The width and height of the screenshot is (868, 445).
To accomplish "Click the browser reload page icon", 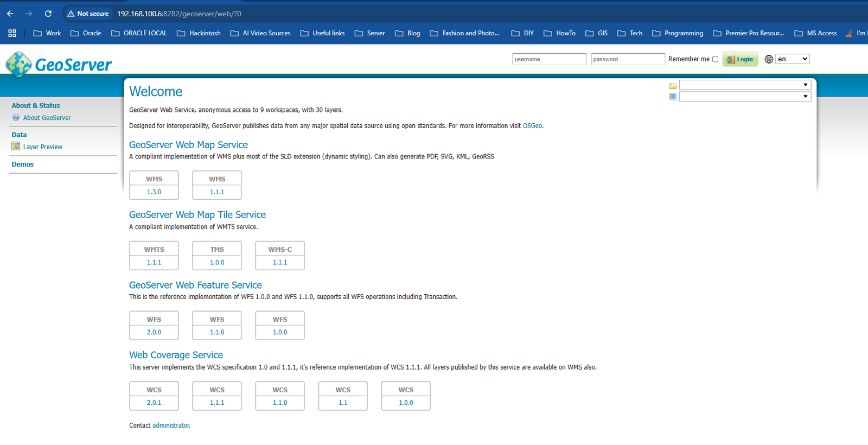I will pyautogui.click(x=48, y=14).
